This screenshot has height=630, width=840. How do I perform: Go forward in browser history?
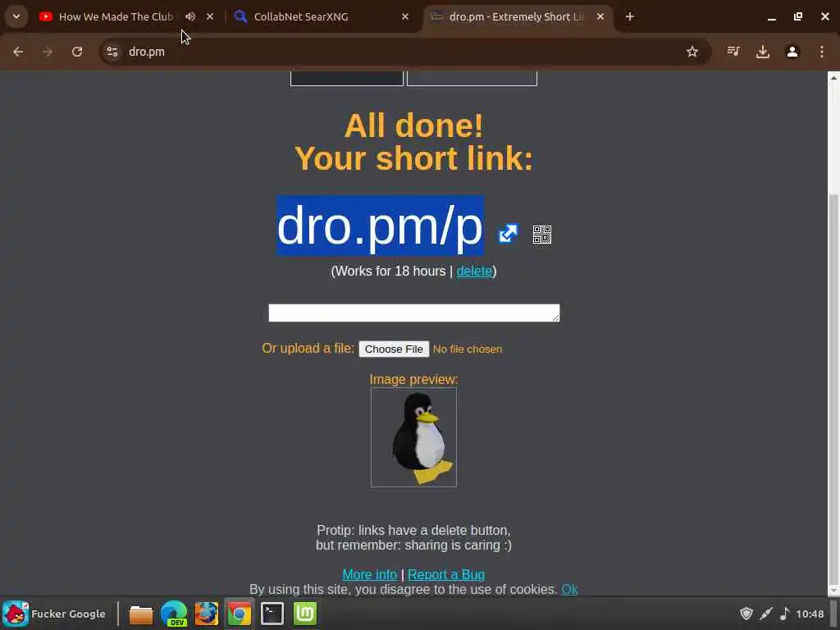(48, 52)
